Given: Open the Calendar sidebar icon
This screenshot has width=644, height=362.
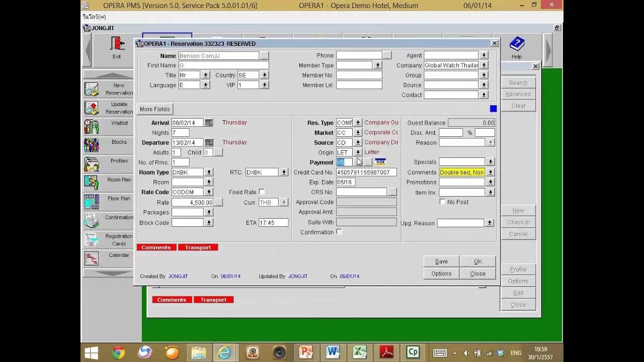Looking at the screenshot, I should [x=92, y=258].
